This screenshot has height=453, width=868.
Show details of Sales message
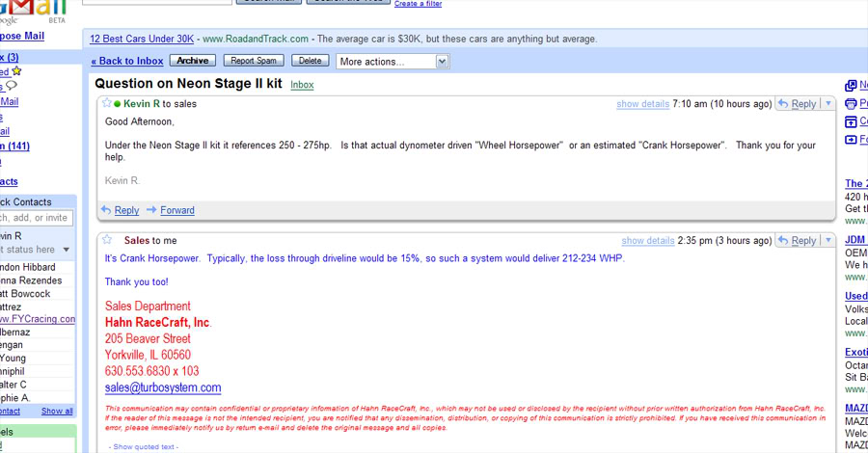pyautogui.click(x=648, y=241)
